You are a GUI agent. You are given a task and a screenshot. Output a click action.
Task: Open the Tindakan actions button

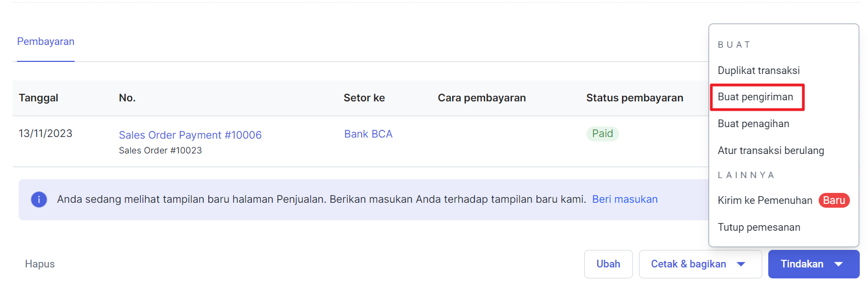[x=814, y=264]
